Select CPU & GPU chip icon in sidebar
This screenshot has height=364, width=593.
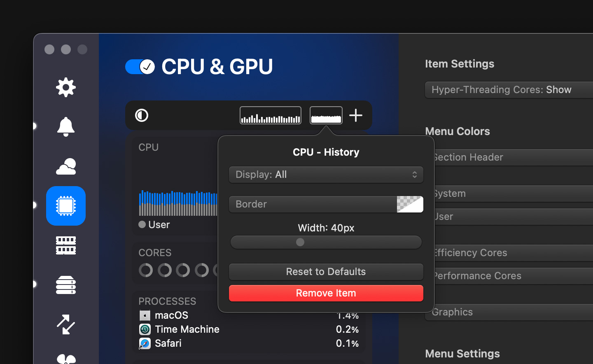click(x=66, y=206)
